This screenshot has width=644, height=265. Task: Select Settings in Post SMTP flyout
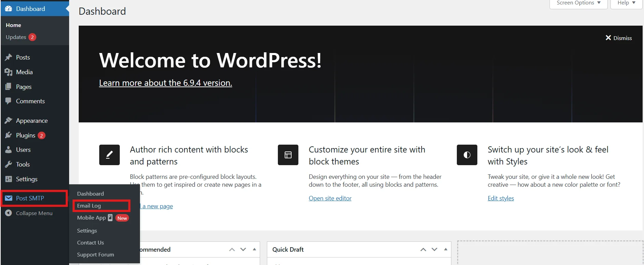coord(87,231)
